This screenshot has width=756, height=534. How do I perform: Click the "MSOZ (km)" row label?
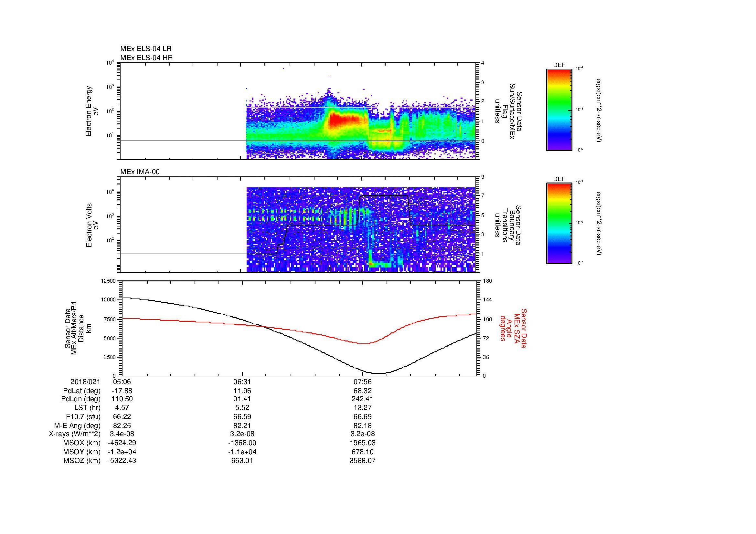coord(82,461)
